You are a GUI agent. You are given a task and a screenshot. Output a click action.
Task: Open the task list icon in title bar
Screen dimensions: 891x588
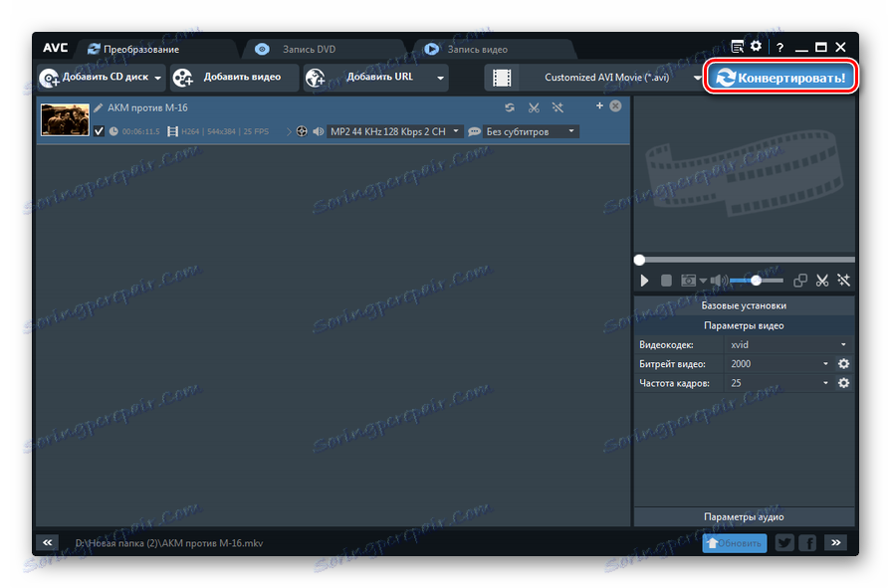737,47
